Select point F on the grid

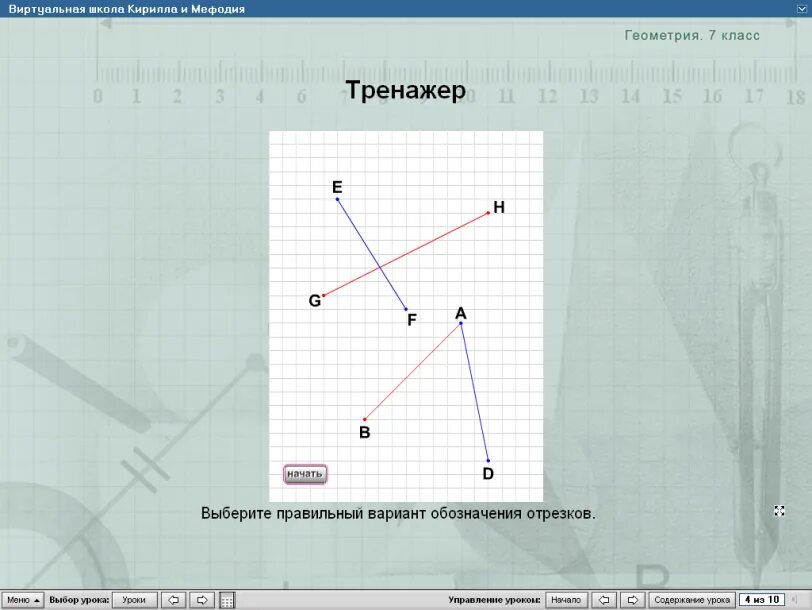pos(406,309)
